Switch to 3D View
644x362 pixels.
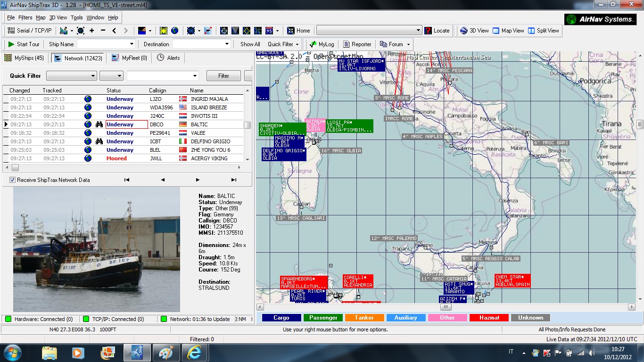point(474,31)
